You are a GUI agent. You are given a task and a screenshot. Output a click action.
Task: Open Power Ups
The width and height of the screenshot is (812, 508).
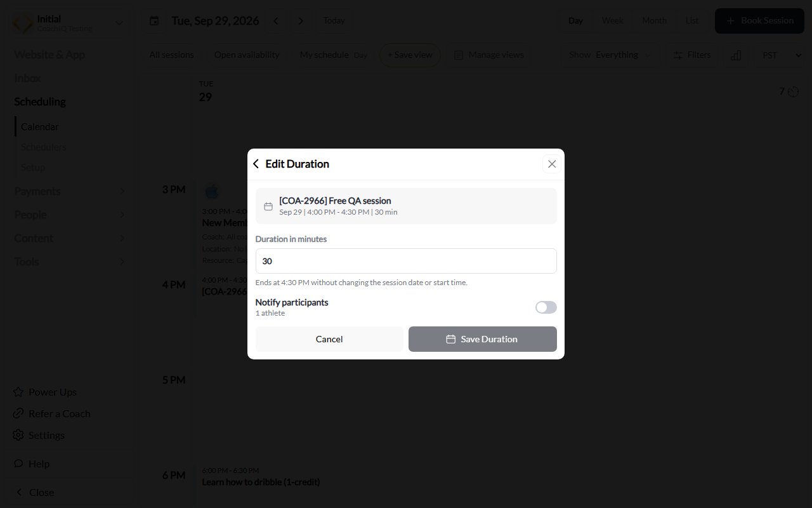[x=45, y=392]
